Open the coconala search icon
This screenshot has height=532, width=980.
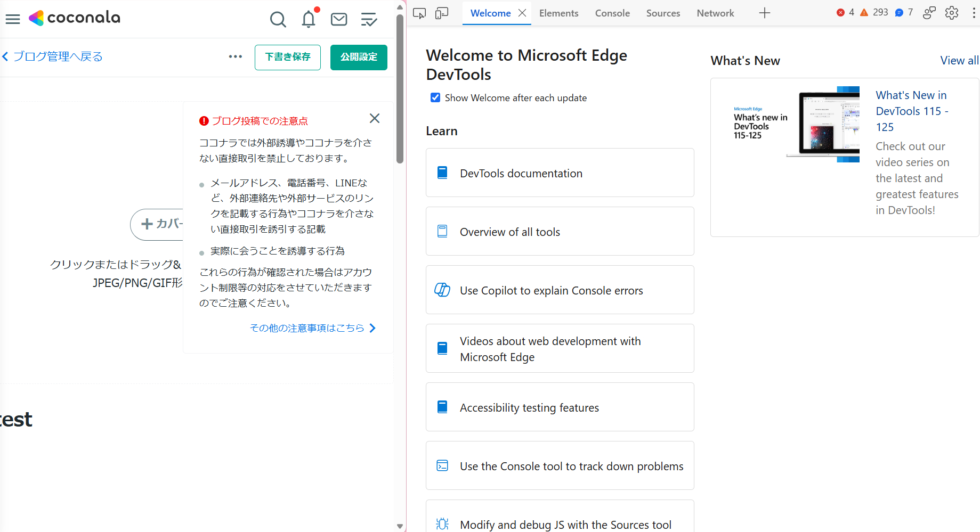click(278, 20)
